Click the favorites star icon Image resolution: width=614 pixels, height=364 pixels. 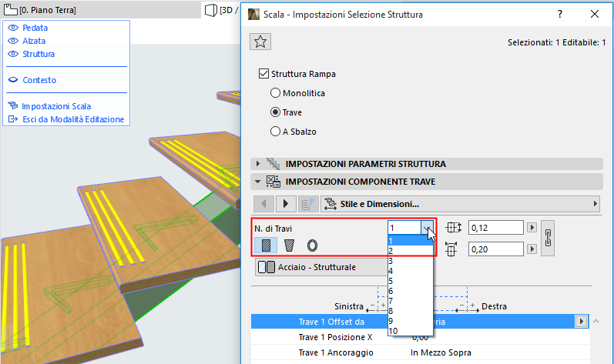coord(260,42)
